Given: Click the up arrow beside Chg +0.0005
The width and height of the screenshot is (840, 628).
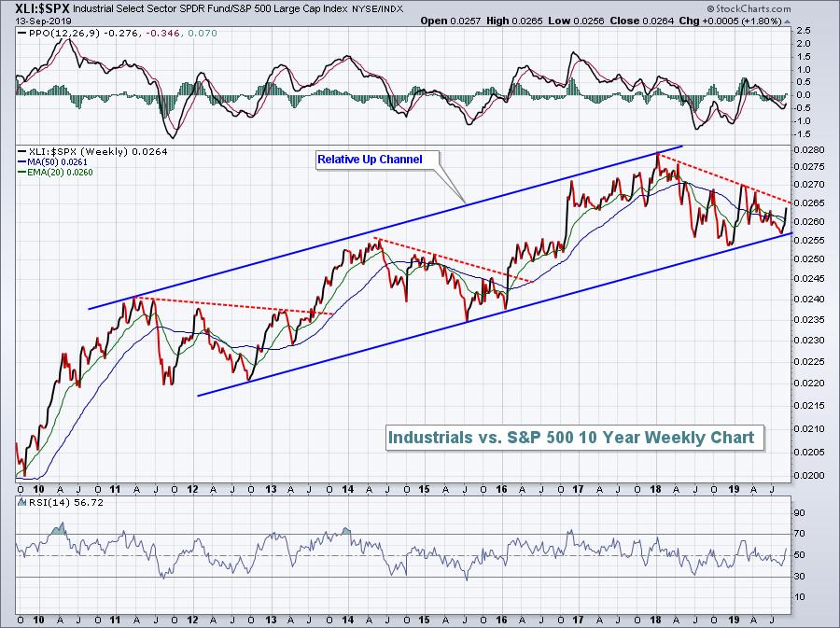Looking at the screenshot, I should point(786,21).
